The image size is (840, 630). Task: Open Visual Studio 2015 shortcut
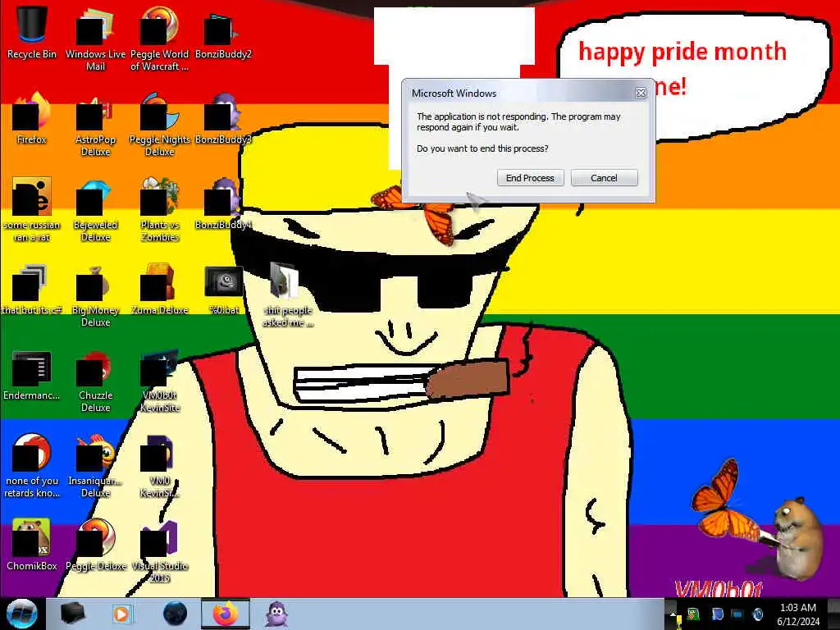160,550
